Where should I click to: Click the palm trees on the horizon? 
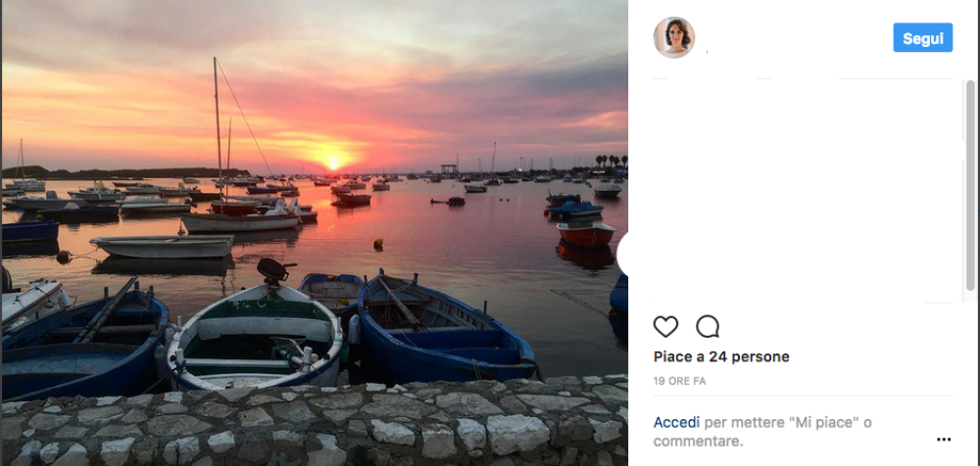[x=612, y=160]
